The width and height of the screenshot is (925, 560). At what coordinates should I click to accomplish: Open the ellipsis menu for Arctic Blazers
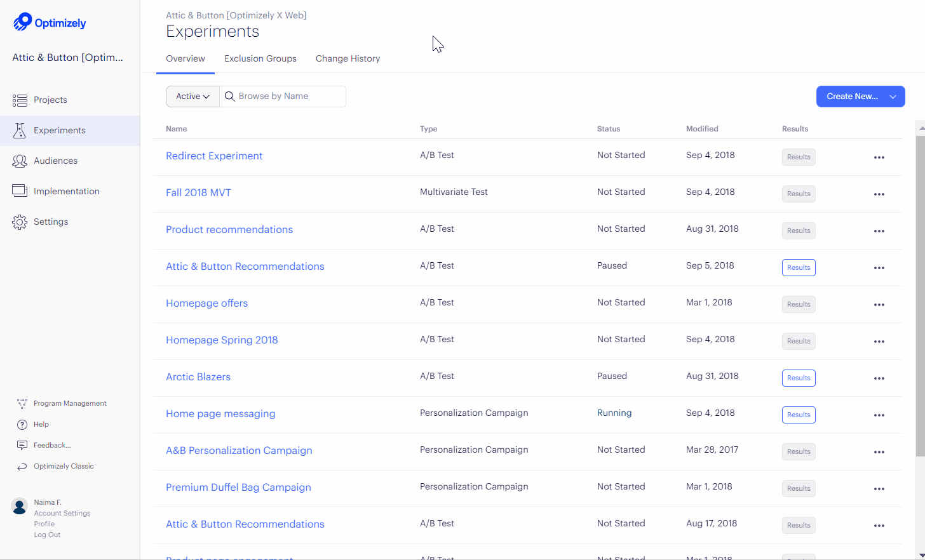(879, 378)
